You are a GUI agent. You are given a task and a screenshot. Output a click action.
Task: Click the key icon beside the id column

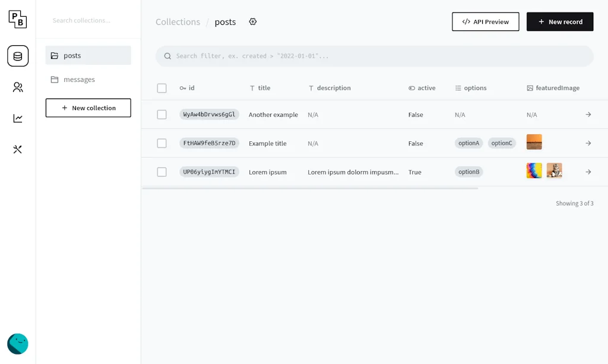(182, 87)
